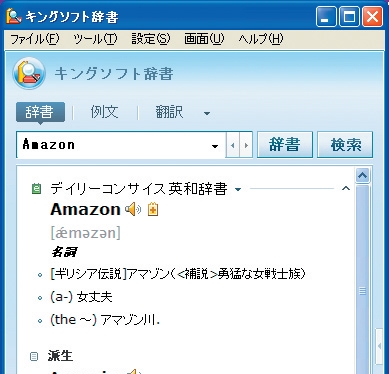The width and height of the screenshot is (389, 374).
Task: Switch to the 翻訳 tab
Action: click(x=169, y=112)
